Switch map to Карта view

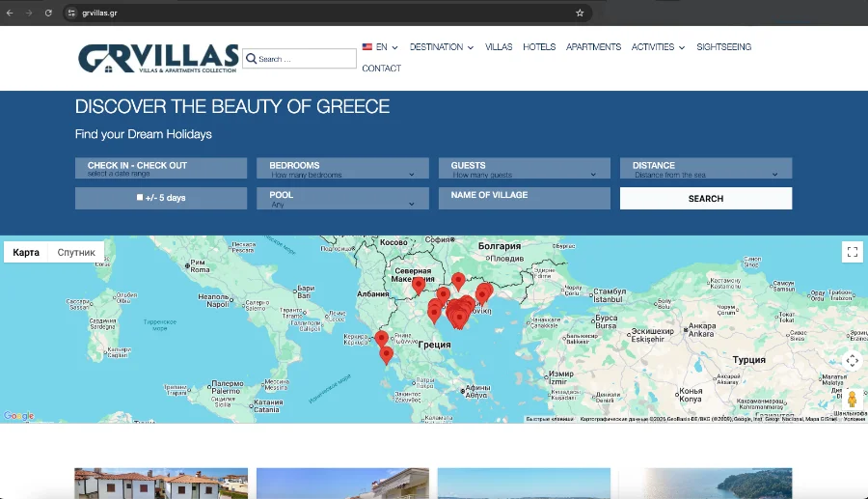[26, 253]
